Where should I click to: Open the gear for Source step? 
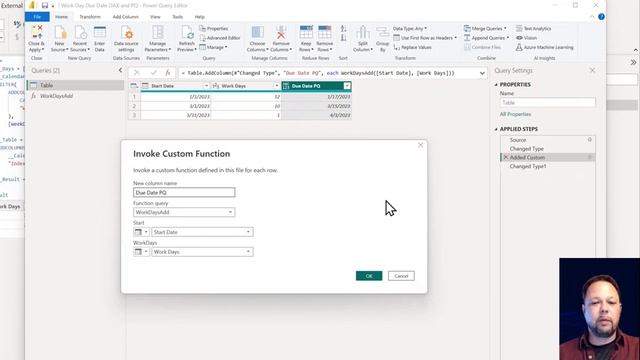click(x=589, y=140)
